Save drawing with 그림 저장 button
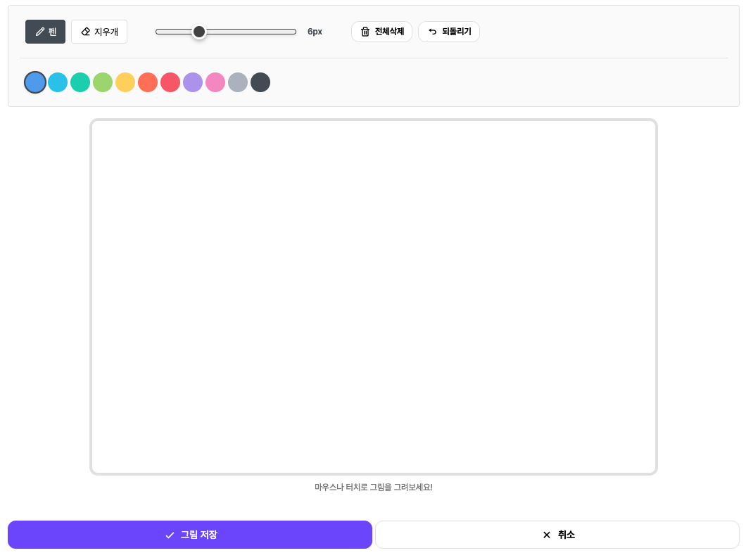This screenshot has height=560, width=746. (x=190, y=535)
